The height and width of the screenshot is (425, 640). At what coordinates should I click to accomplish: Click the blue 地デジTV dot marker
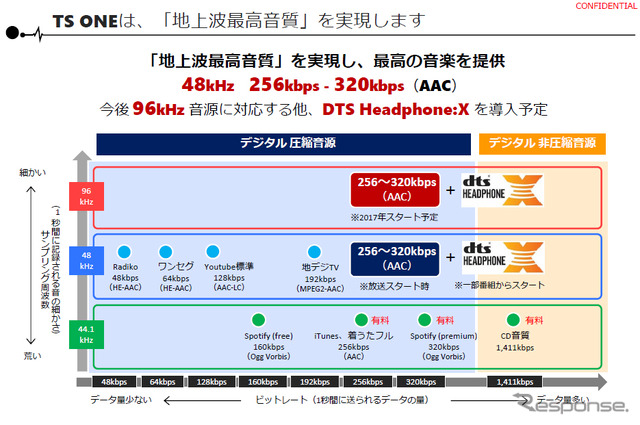click(x=314, y=251)
